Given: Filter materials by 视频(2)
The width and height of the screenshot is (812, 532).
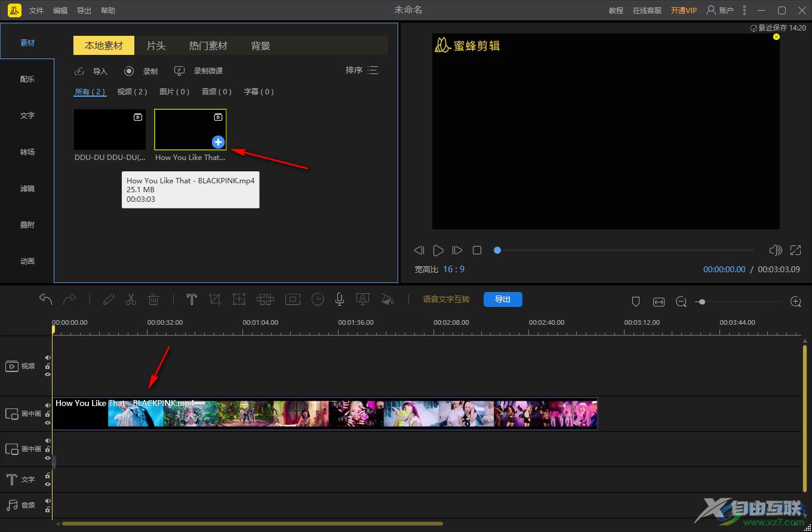Looking at the screenshot, I should pyautogui.click(x=132, y=92).
